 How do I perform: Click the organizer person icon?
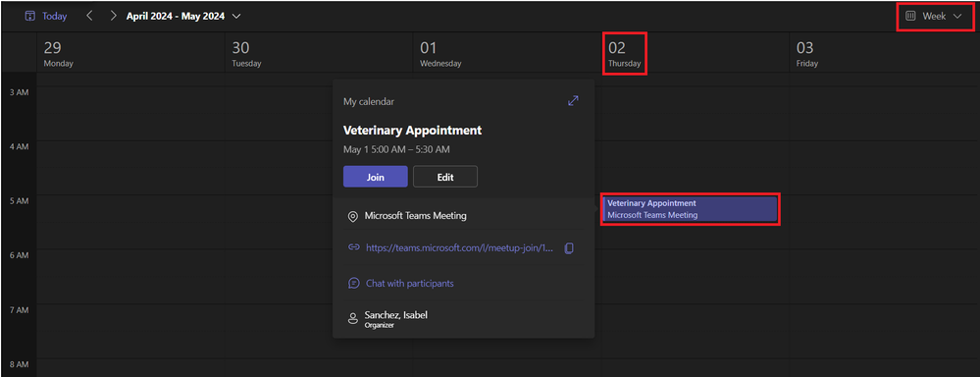pos(352,318)
